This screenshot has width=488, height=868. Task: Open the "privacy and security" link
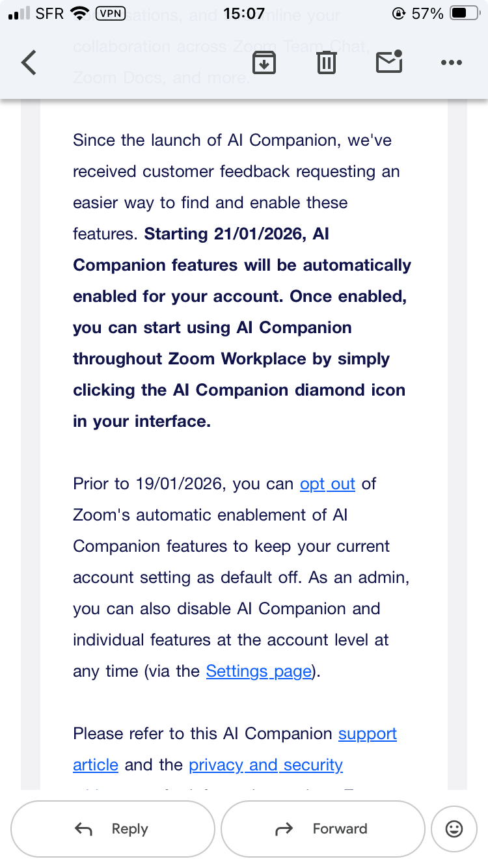(x=265, y=765)
